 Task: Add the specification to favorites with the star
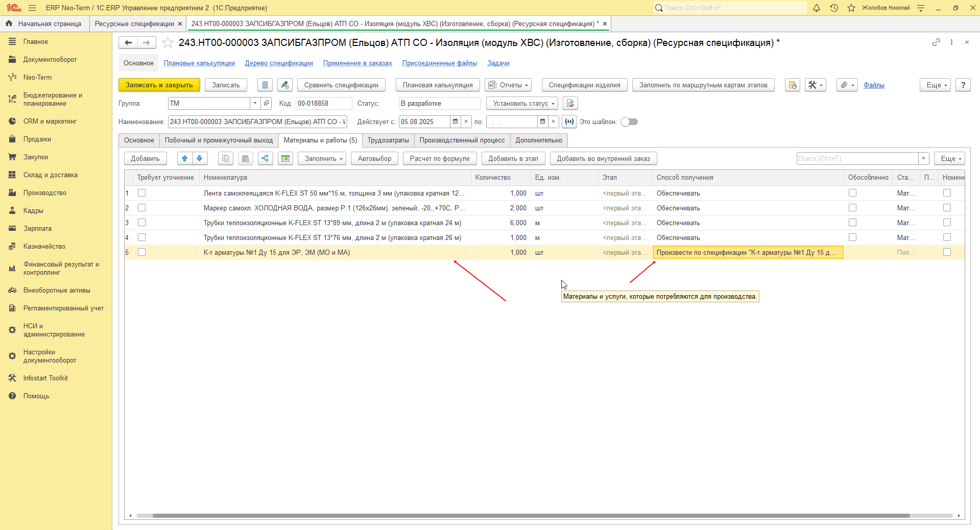168,43
